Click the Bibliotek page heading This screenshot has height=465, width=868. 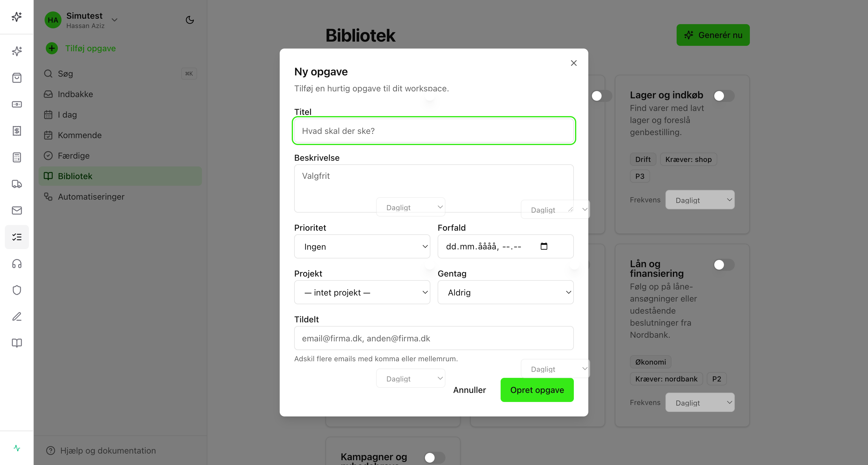(x=360, y=35)
